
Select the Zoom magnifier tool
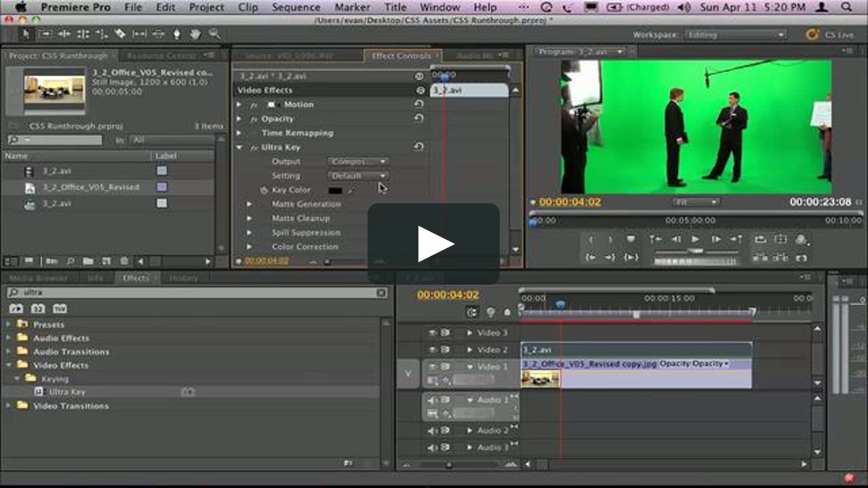click(214, 33)
